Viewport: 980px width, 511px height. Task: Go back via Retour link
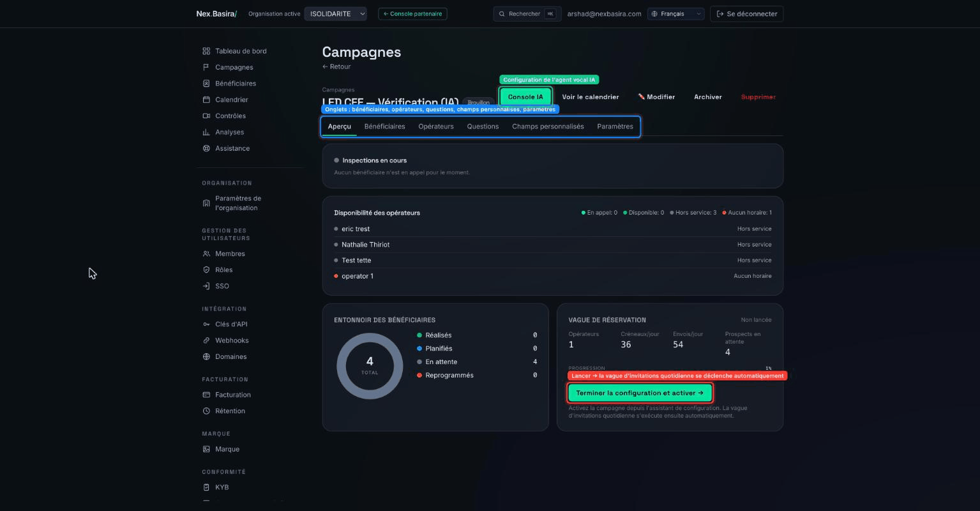tap(336, 66)
